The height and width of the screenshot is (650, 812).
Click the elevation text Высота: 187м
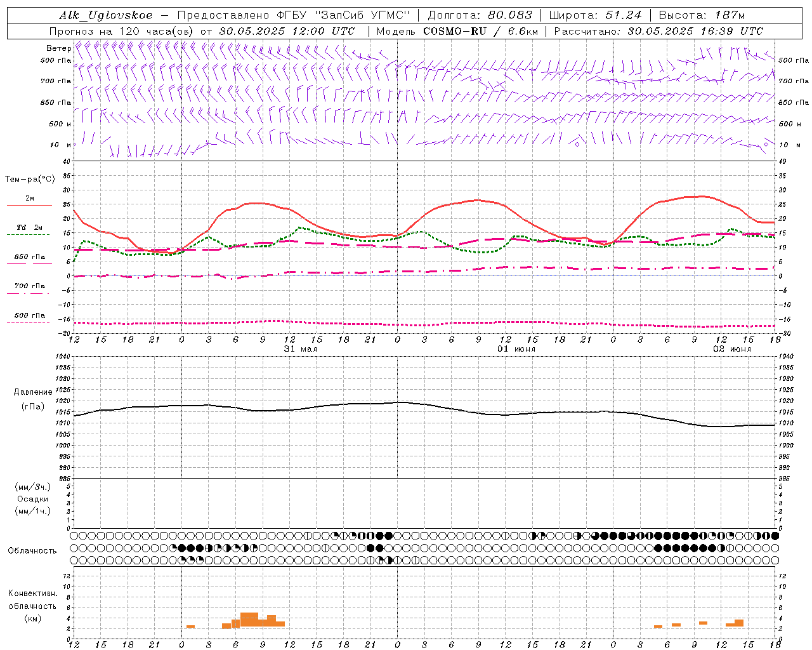[x=702, y=15]
